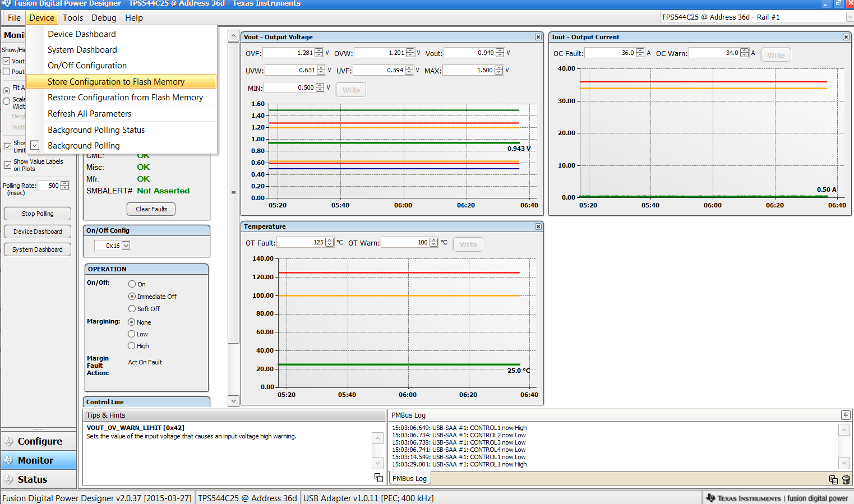
Task: Select High margining option
Action: [132, 346]
